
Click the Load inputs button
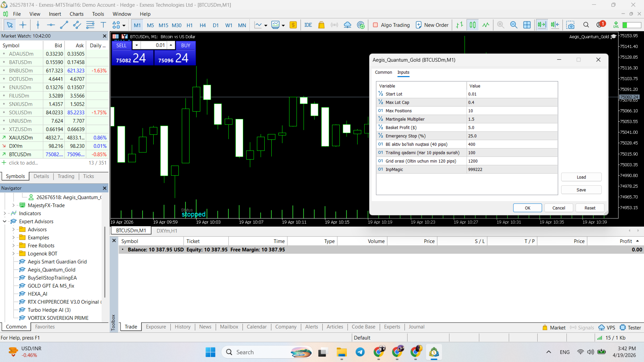pyautogui.click(x=581, y=177)
